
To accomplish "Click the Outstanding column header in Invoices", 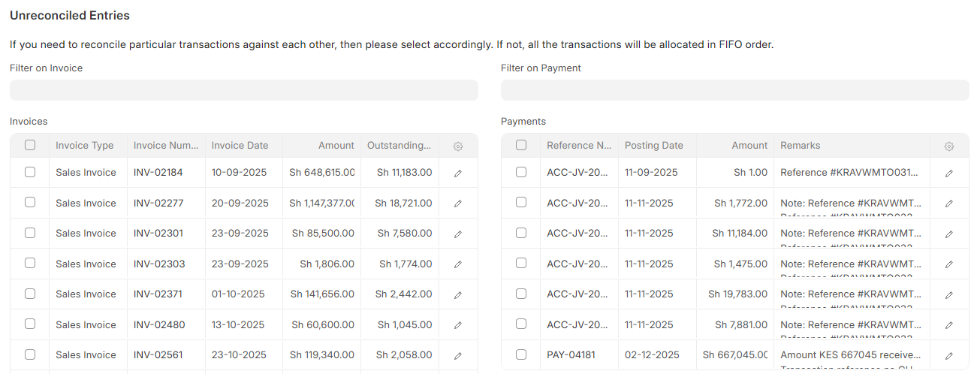I will pos(399,146).
